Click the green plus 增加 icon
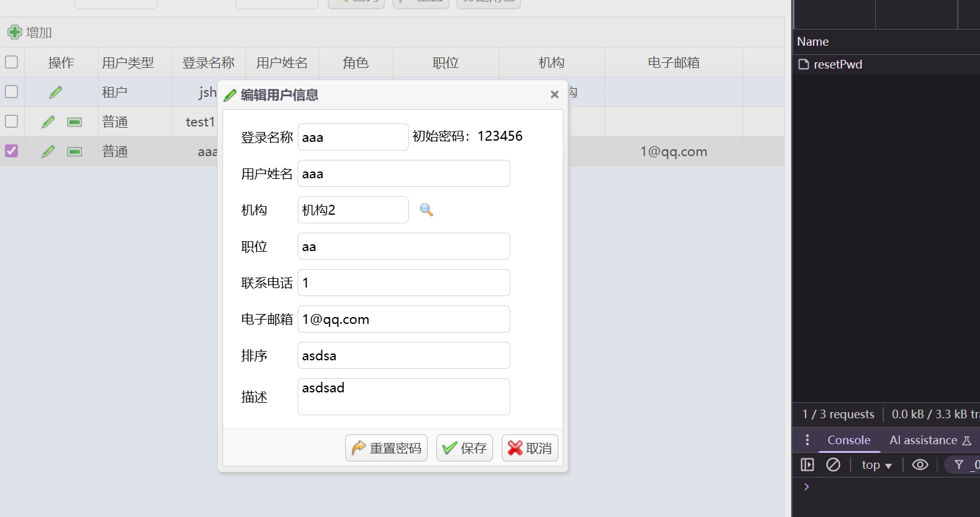The image size is (980, 517). tap(15, 32)
